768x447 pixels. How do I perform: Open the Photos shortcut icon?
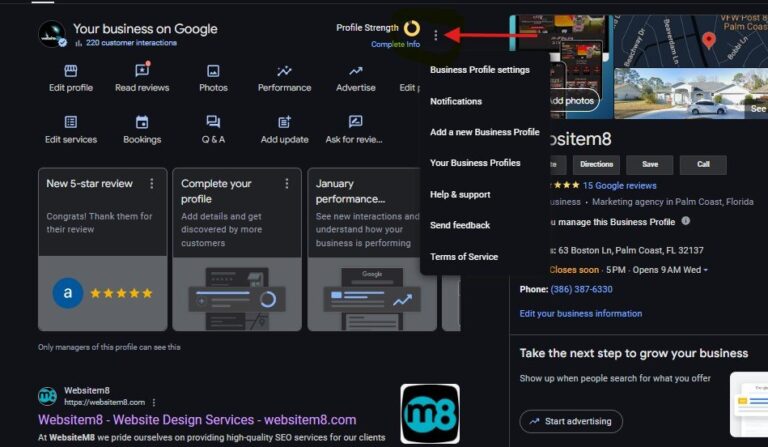point(213,71)
